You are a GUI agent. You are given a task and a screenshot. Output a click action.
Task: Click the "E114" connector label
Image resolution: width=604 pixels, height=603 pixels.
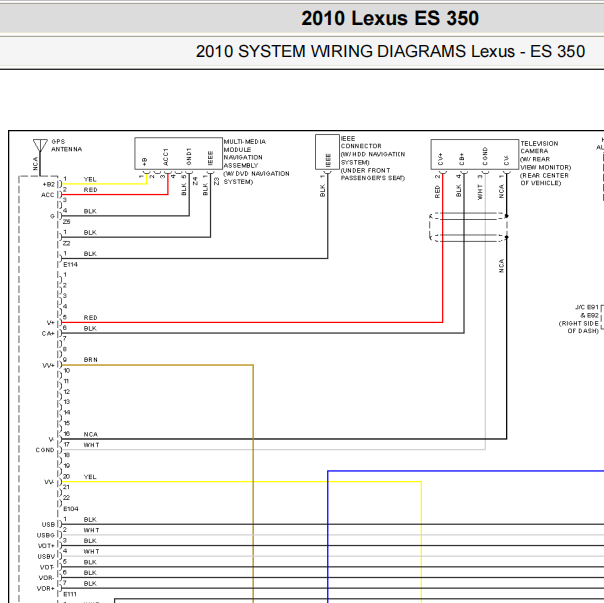tap(70, 265)
